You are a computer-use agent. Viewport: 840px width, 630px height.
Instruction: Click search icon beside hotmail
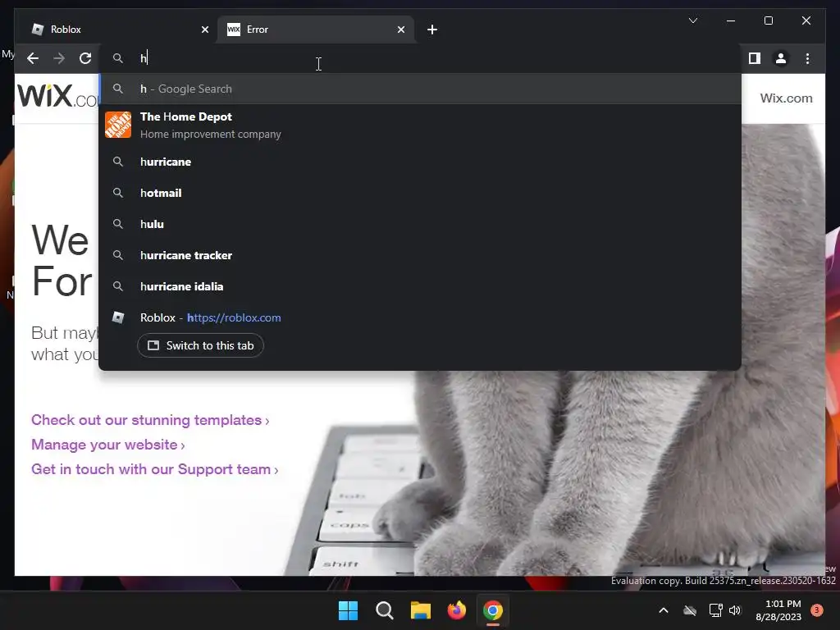[x=118, y=193]
